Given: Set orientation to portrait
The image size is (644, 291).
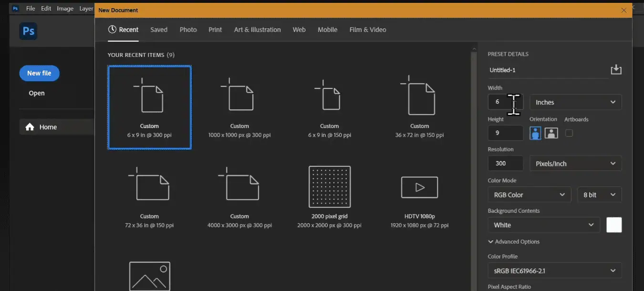Looking at the screenshot, I should pyautogui.click(x=535, y=133).
